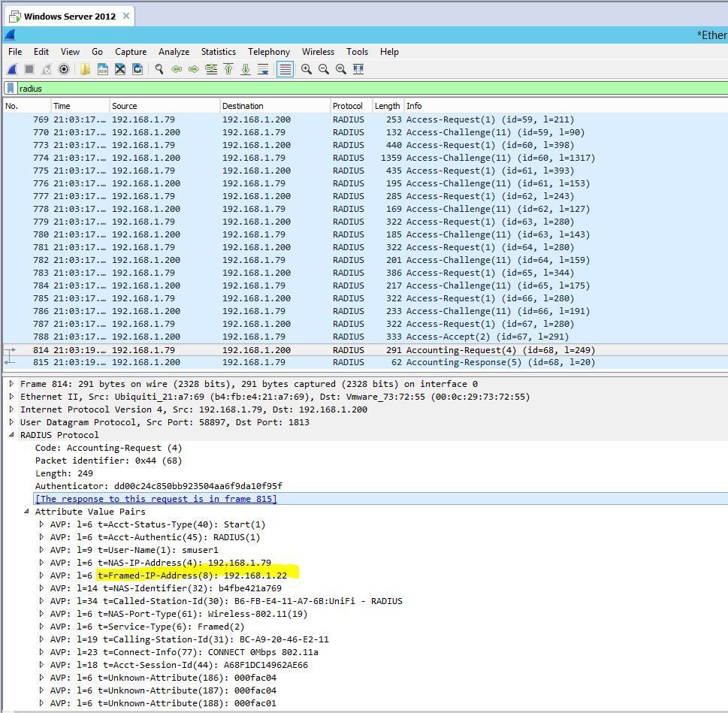Image resolution: width=728 pixels, height=713 pixels.
Task: Toggle the colorize packet list button
Action: click(x=285, y=69)
